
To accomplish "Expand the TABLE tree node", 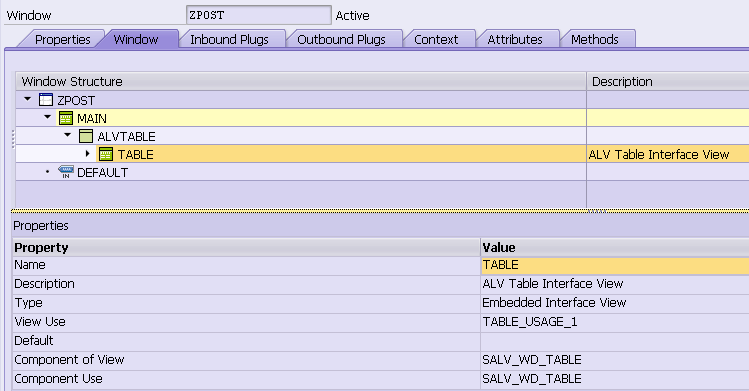I will (87, 154).
